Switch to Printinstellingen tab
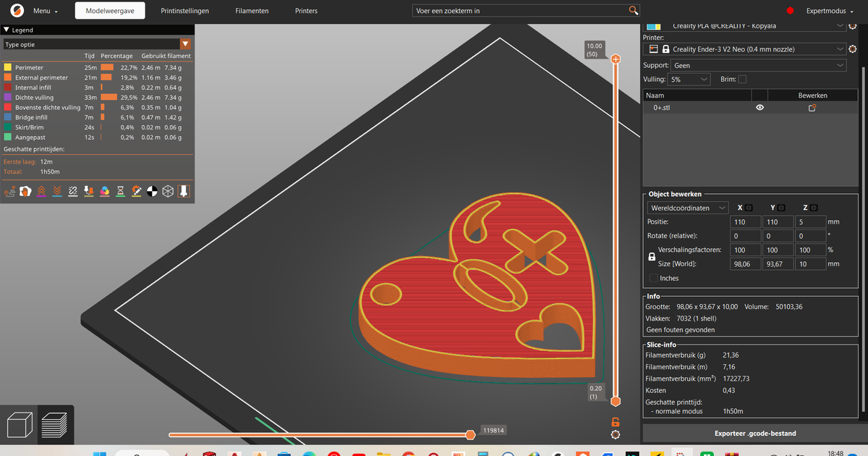This screenshot has height=456, width=868. [185, 11]
